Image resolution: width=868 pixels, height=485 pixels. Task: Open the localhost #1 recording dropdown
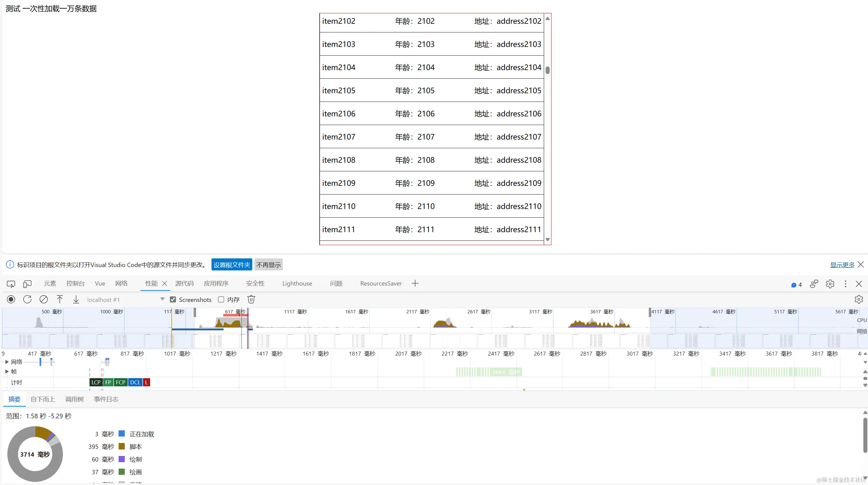[162, 299]
